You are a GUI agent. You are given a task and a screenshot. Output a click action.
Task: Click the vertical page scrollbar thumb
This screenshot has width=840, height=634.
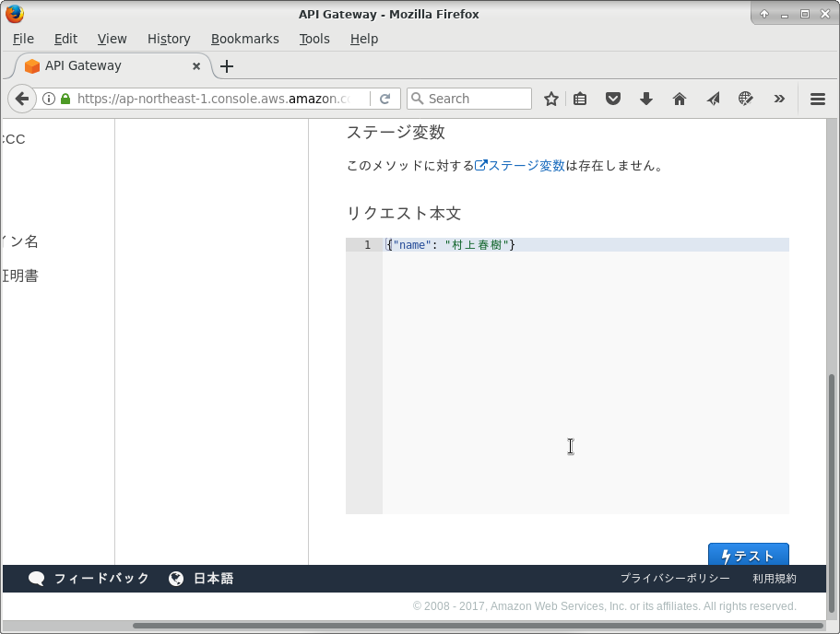832,493
